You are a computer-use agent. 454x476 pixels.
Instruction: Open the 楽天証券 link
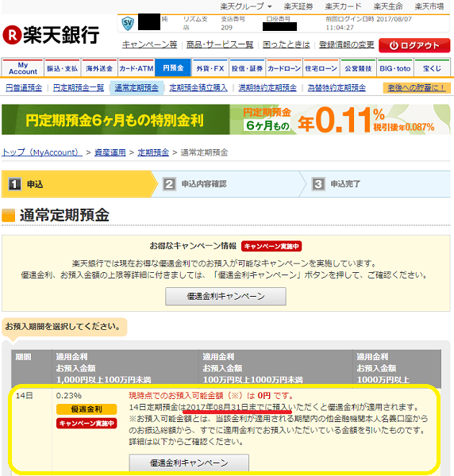298,6
